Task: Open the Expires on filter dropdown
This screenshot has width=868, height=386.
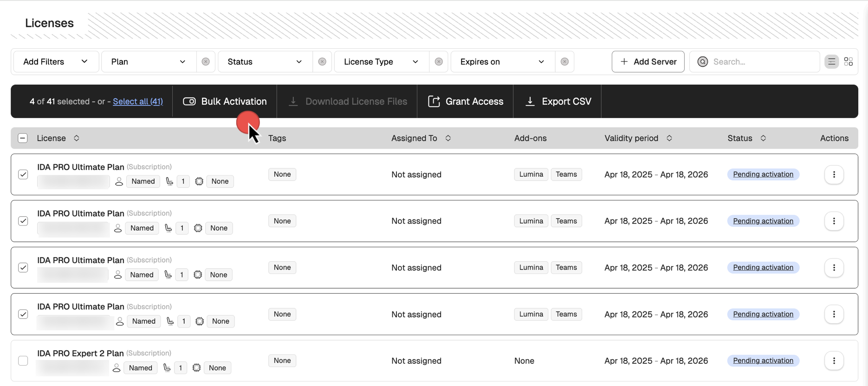Action: [x=503, y=62]
